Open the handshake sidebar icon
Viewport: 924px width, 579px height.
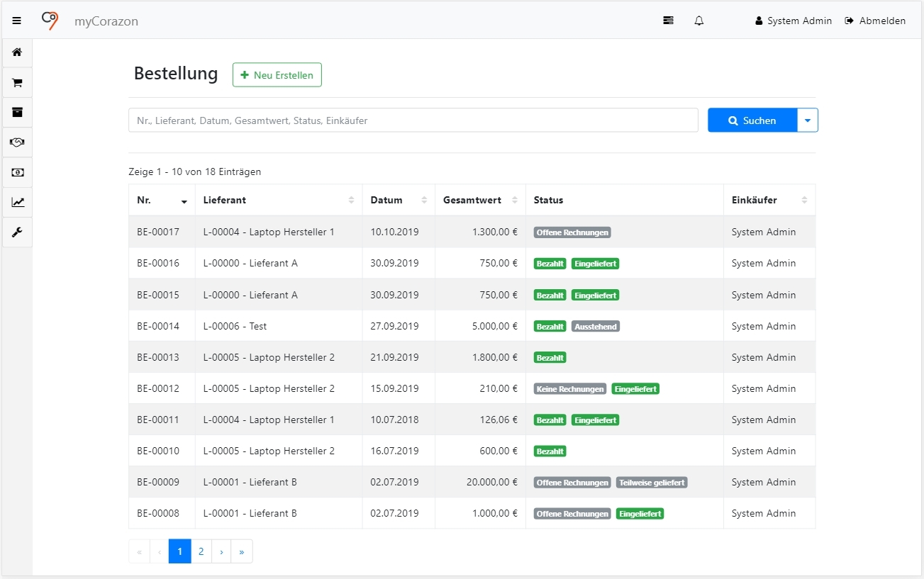pos(17,142)
